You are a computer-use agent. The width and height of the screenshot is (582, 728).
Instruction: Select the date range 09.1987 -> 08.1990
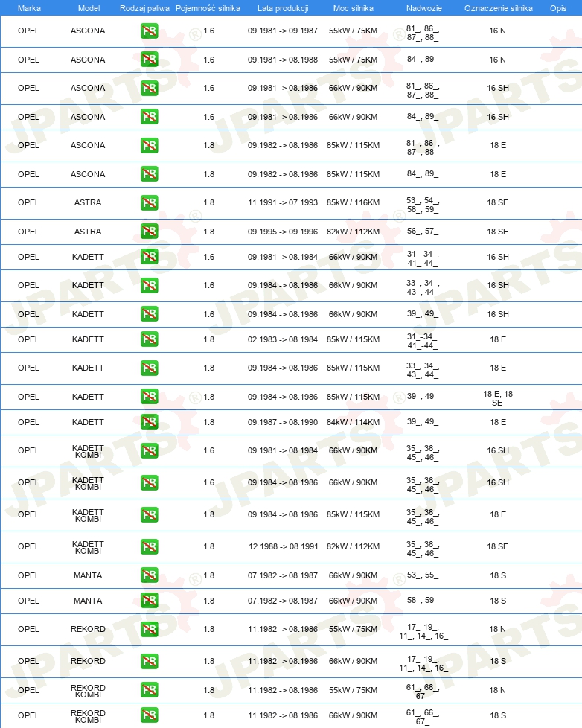[283, 423]
